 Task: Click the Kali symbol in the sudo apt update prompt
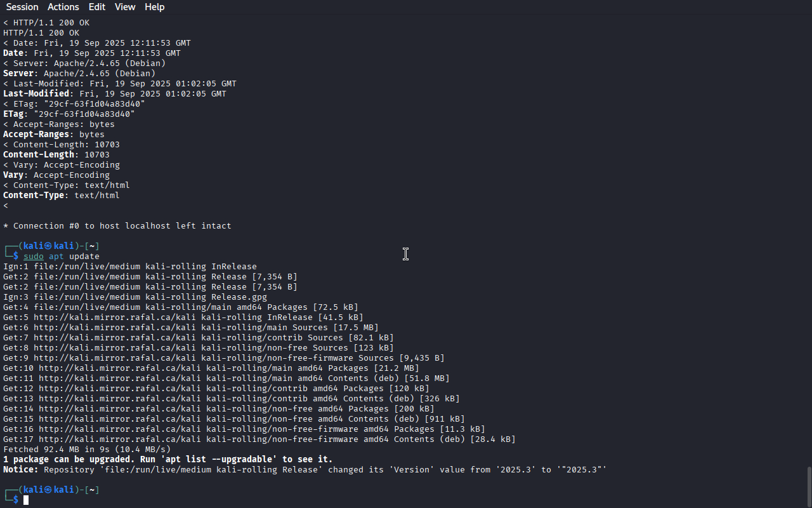(x=48, y=246)
